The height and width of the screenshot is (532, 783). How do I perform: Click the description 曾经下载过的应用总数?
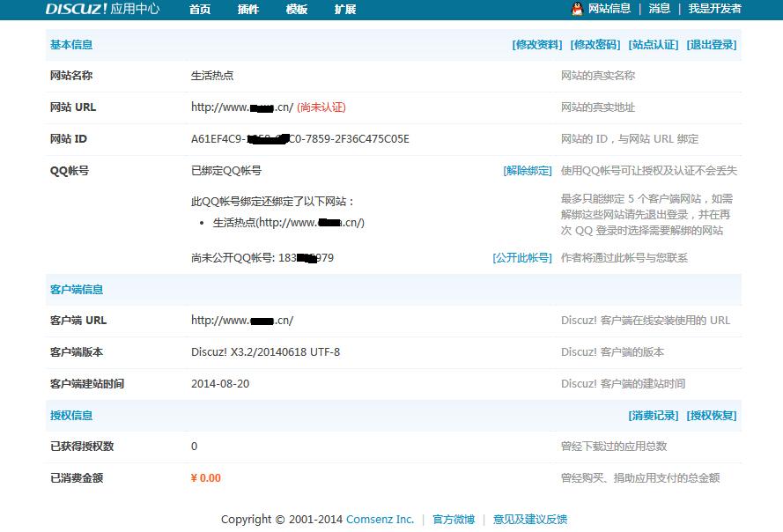(x=614, y=446)
